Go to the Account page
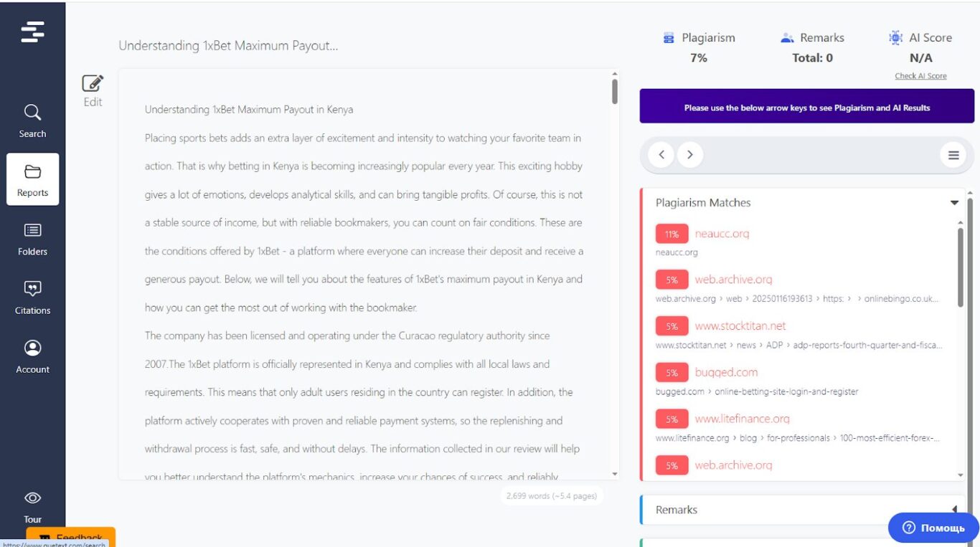The height and width of the screenshot is (547, 980). click(x=32, y=356)
